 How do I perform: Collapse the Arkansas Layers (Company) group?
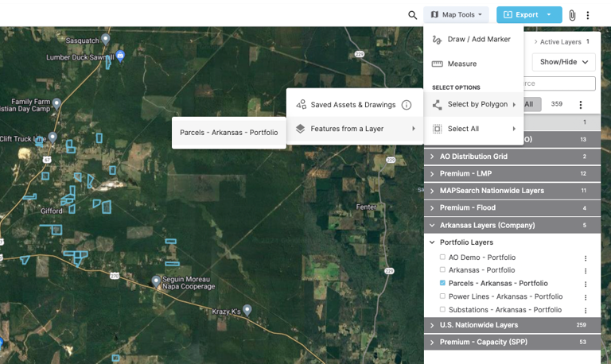click(432, 226)
